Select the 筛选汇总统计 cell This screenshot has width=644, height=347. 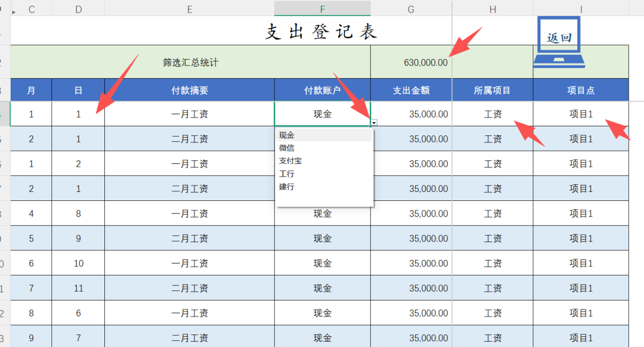click(190, 63)
